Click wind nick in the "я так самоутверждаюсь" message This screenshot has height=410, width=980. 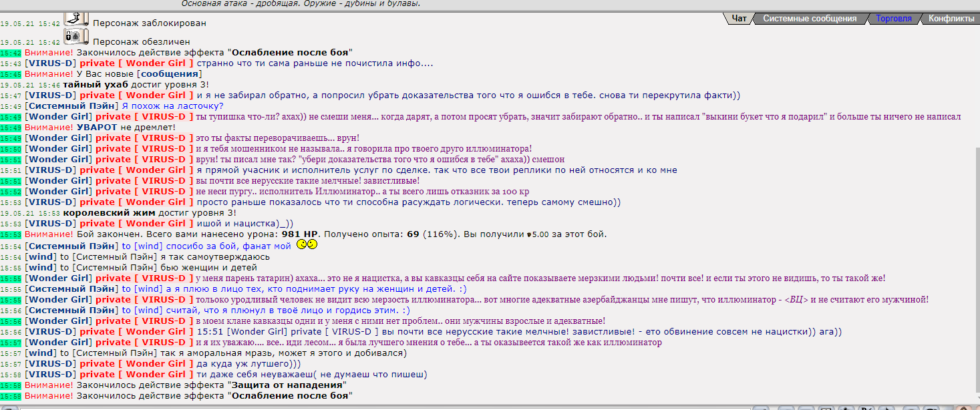pos(41,257)
